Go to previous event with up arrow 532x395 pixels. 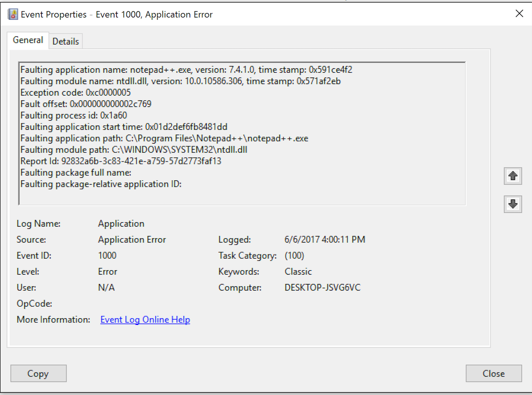513,176
